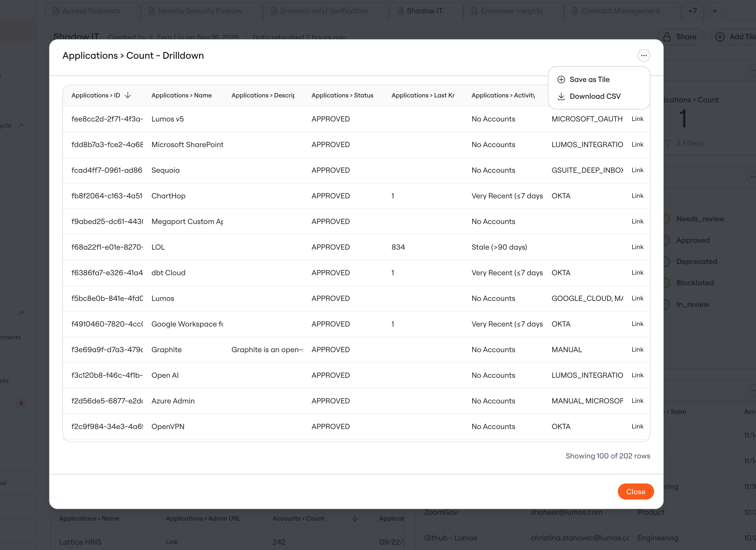Click the Applications Last column header
This screenshot has width=756, height=550.
pyautogui.click(x=423, y=95)
